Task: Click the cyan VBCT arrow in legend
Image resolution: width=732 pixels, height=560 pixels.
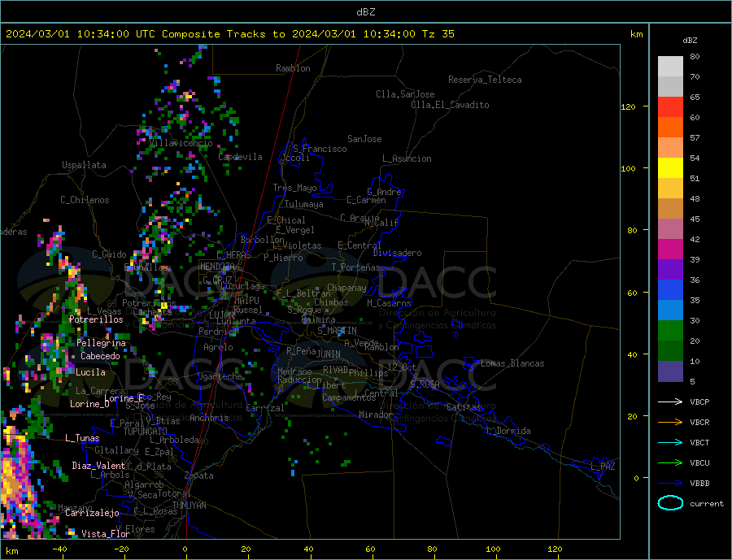Action: point(670,442)
